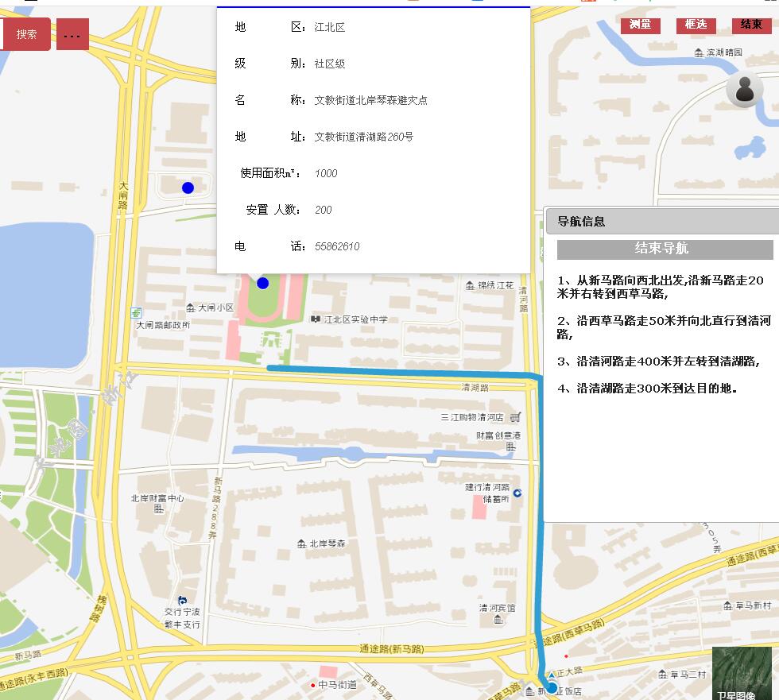779x700 pixels.
Task: Click the 导航信息 panel header
Action: (x=661, y=222)
